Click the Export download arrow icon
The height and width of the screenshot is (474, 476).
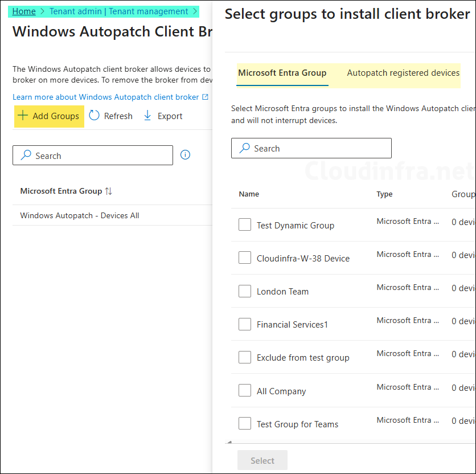(147, 116)
